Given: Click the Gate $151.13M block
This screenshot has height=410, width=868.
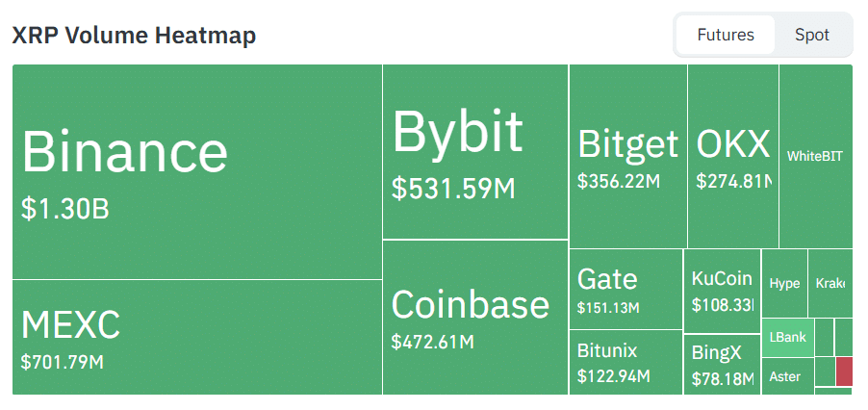Looking at the screenshot, I should pyautogui.click(x=625, y=289).
